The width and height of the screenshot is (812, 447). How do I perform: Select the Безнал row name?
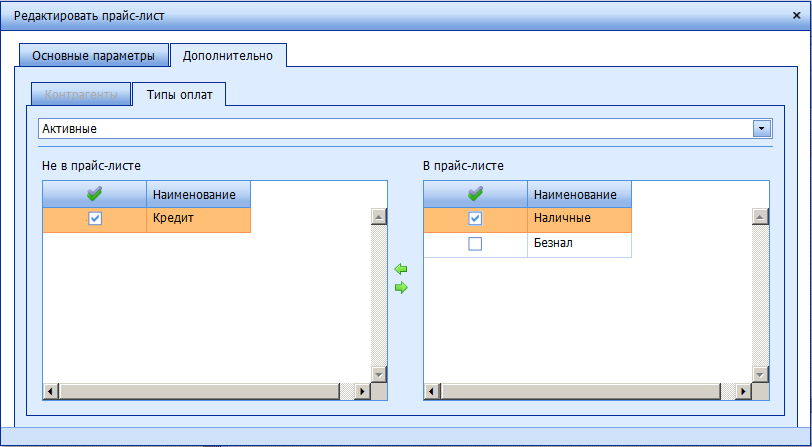(578, 244)
